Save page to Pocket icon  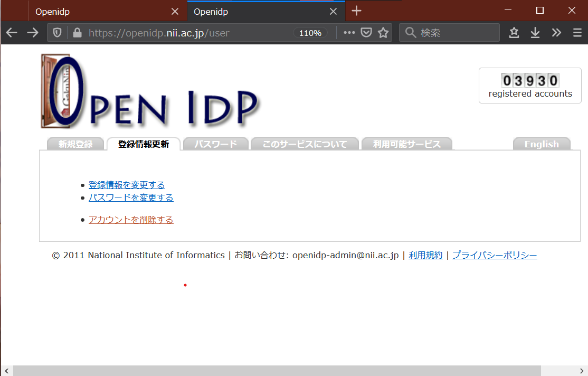pos(366,33)
